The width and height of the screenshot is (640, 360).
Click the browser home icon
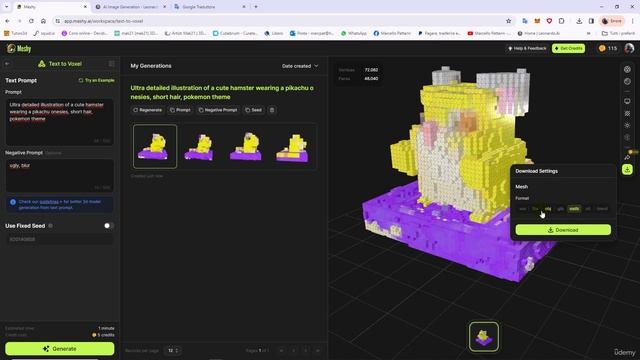click(43, 21)
